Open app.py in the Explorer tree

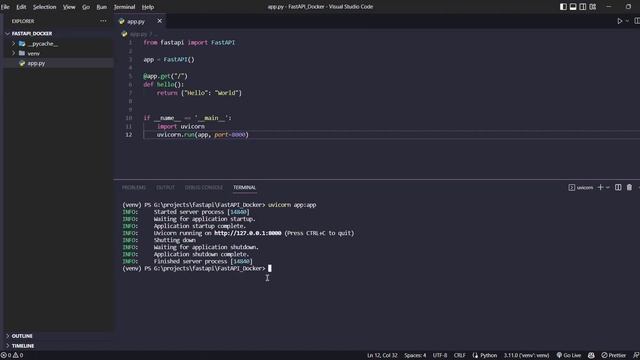[x=36, y=63]
